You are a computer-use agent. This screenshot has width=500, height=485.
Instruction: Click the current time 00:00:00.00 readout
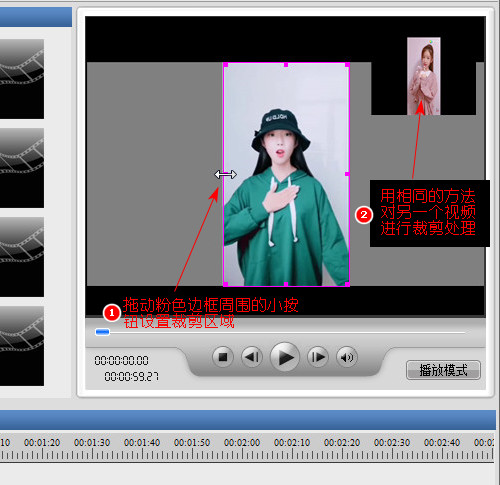[x=121, y=360]
